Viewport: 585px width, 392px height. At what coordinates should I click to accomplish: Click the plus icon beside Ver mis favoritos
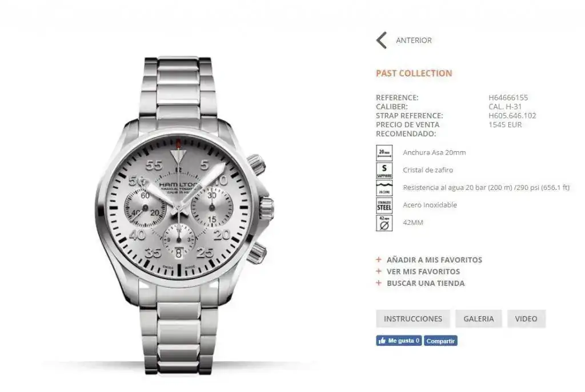coord(379,271)
